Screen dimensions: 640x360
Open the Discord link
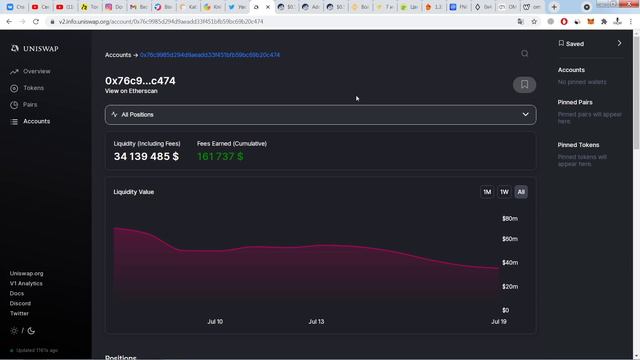point(20,304)
